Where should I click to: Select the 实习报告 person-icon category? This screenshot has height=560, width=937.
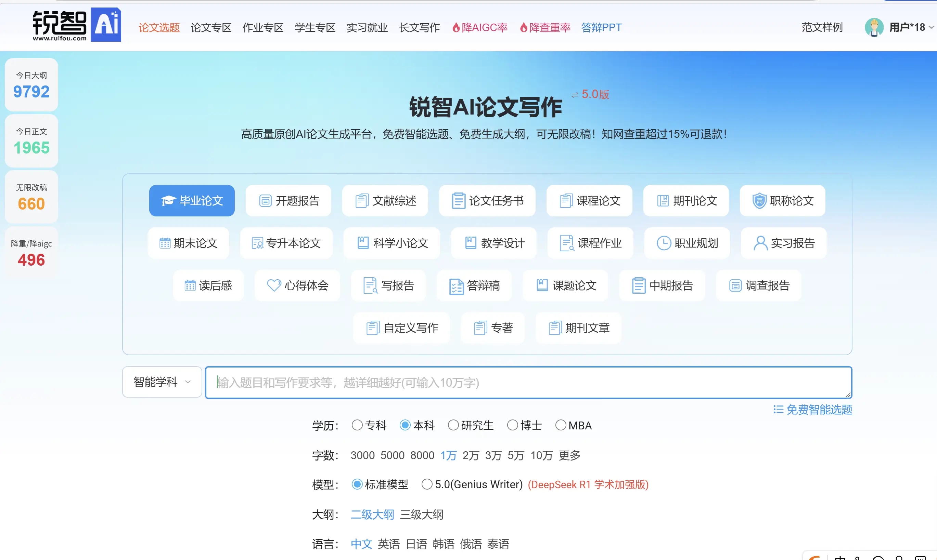pyautogui.click(x=783, y=243)
